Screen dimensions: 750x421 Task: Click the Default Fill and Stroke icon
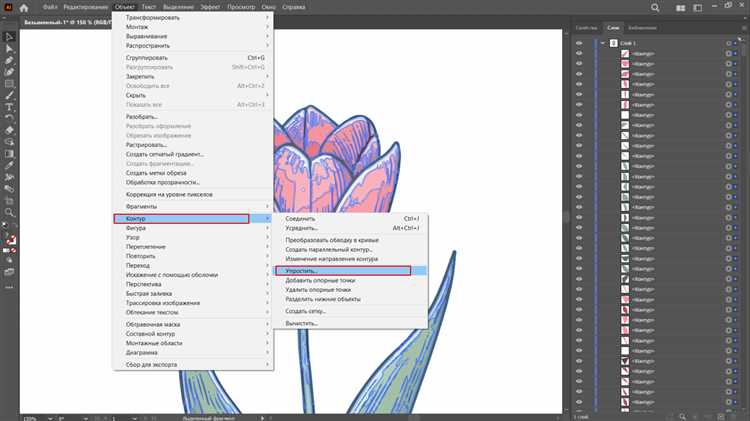pos(5,225)
